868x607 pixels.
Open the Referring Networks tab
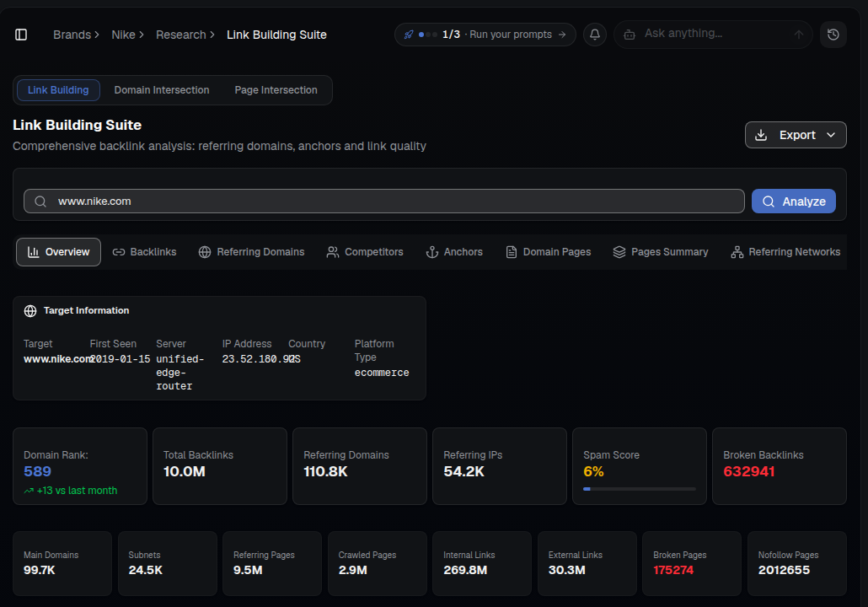[x=785, y=252]
